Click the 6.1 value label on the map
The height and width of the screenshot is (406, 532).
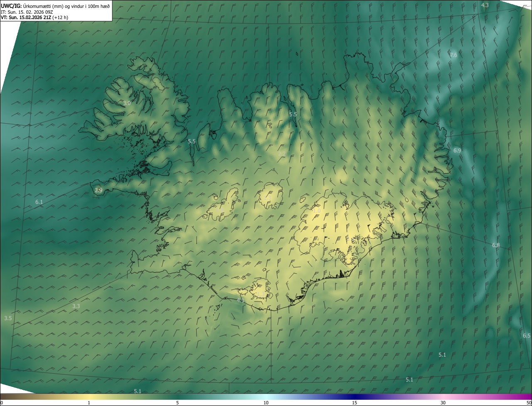39,202
